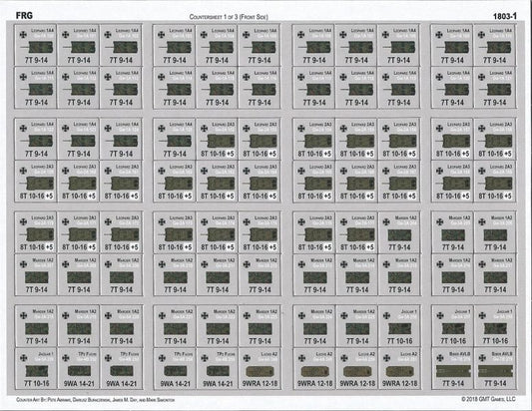This screenshot has height=411, width=532.
Task: Select the left Biber AVLB bridgelayer counter
Action: (452, 369)
